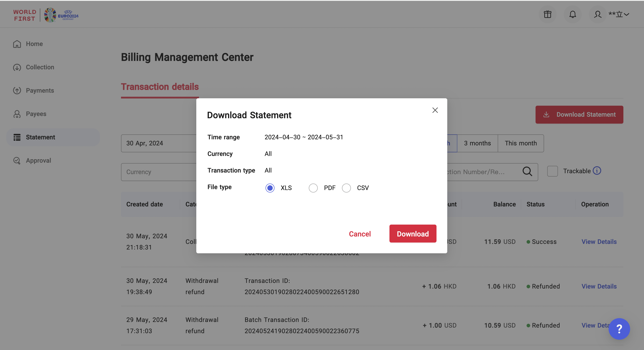Image resolution: width=644 pixels, height=350 pixels.
Task: Open View Details for Success transaction
Action: 599,242
